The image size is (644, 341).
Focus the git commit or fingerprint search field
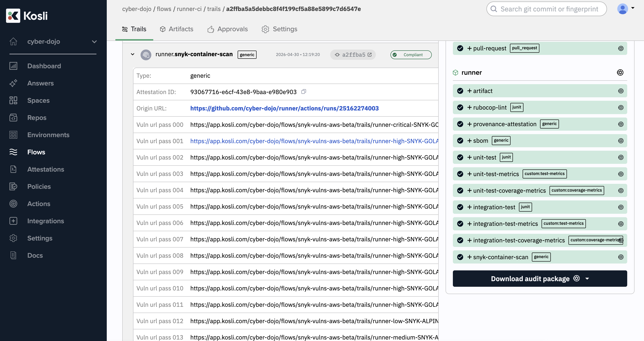pos(546,9)
